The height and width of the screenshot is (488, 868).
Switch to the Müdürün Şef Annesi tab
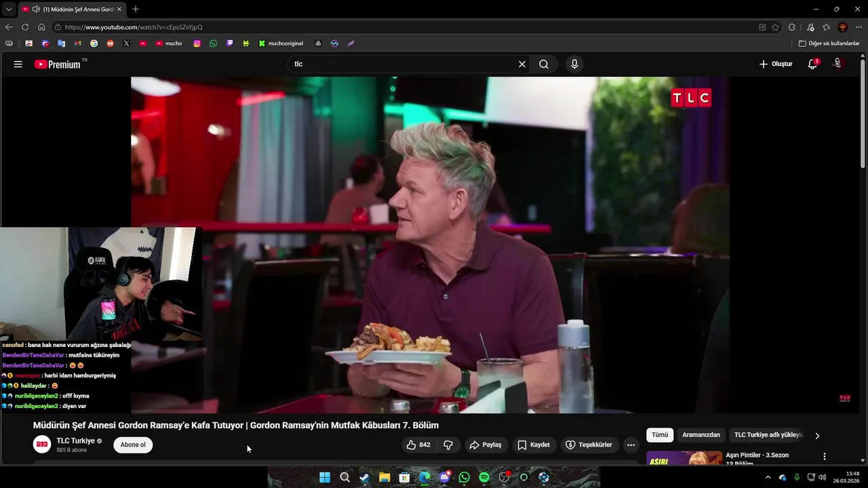click(73, 9)
